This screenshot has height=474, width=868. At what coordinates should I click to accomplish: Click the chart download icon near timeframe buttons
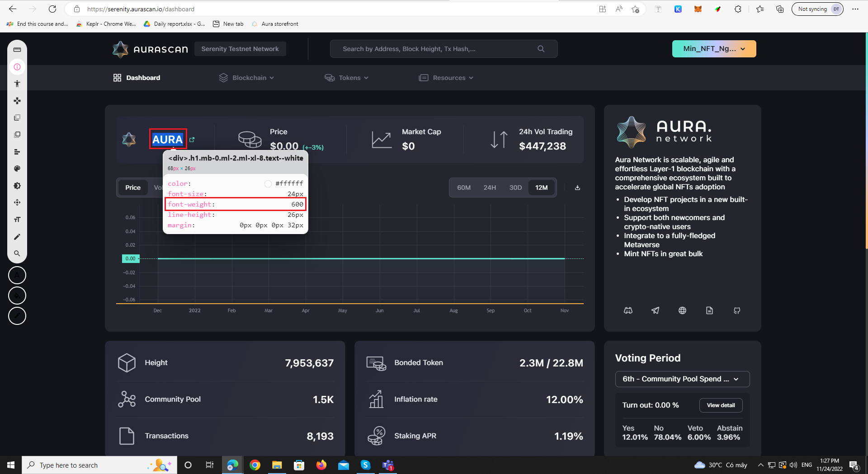(x=577, y=187)
